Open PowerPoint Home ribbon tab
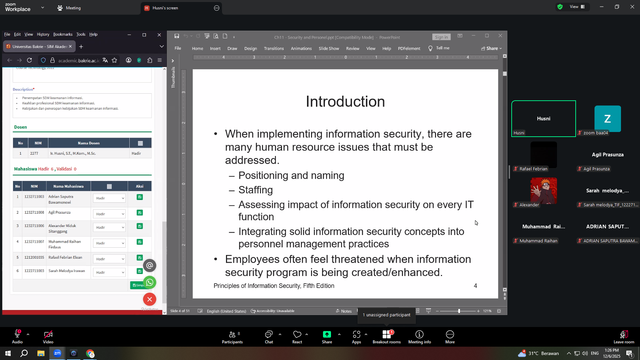This screenshot has width=640, height=360. (198, 49)
